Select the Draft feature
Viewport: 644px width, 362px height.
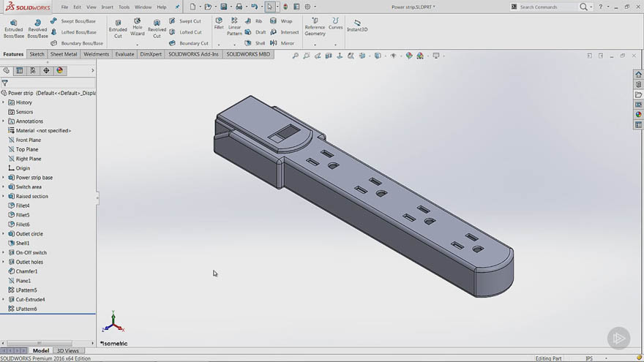255,32
